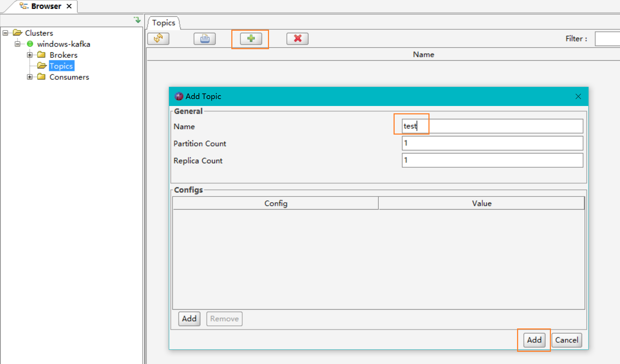Expand the Brokers folder
The image size is (620, 364).
tap(30, 55)
